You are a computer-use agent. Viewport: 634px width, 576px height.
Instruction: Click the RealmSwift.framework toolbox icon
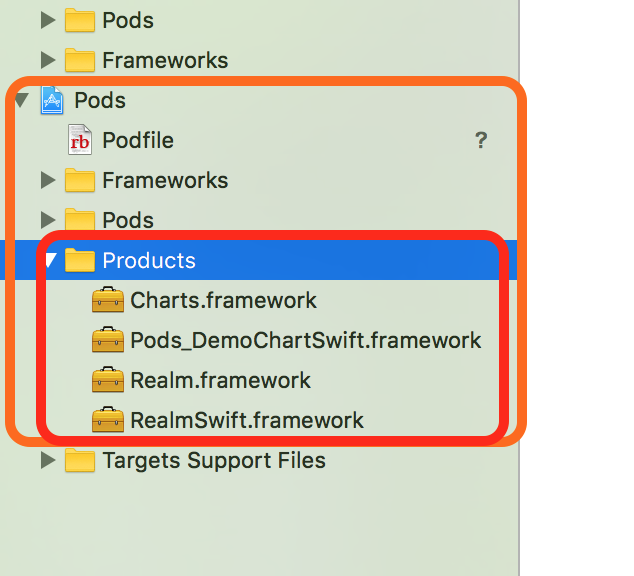coord(108,420)
